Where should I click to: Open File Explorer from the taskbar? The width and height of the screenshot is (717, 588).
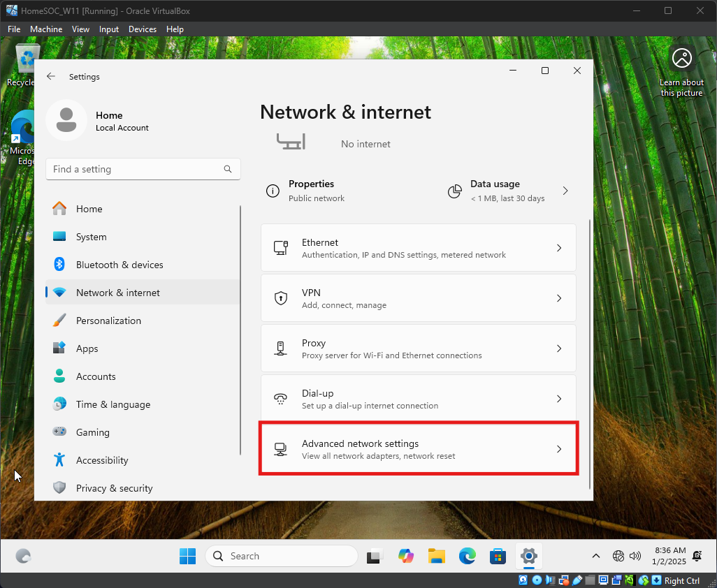(x=437, y=556)
